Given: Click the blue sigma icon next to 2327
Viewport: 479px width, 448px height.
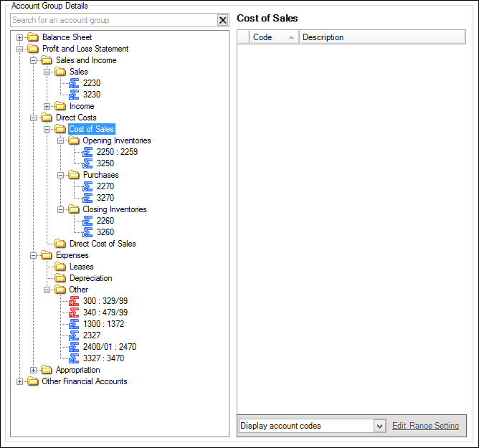Looking at the screenshot, I should pos(73,335).
